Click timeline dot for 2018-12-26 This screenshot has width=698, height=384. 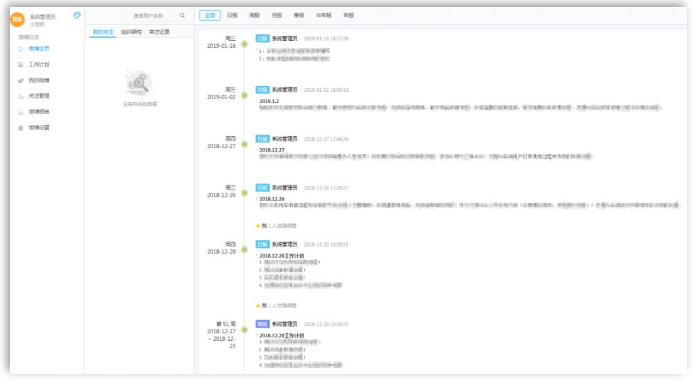[244, 193]
